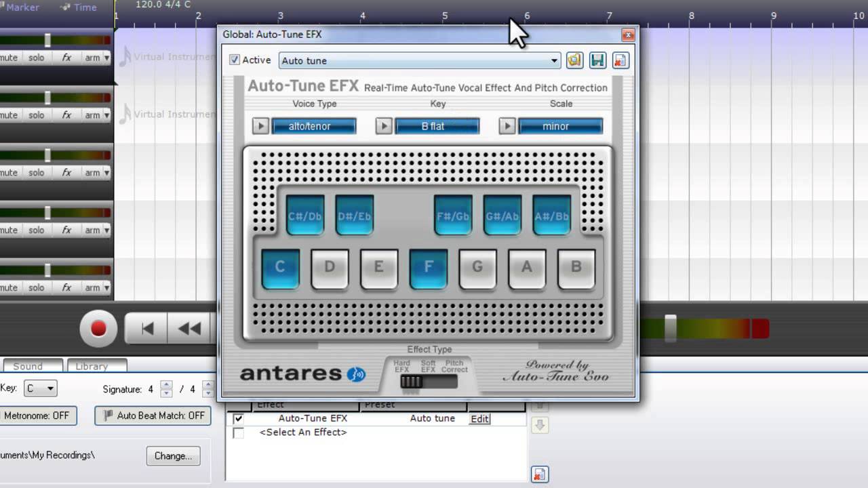Click Edit for the Auto-Tune EFX effect
Image resolution: width=868 pixels, height=488 pixels.
click(479, 419)
